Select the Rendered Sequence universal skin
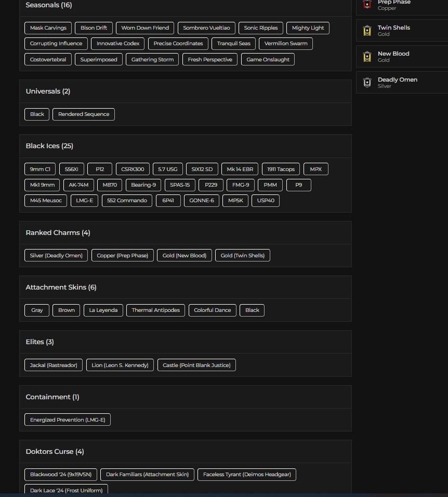Image resolution: width=448 pixels, height=497 pixels. [84, 114]
